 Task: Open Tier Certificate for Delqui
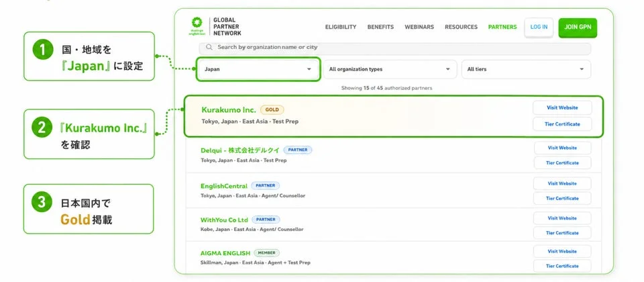pos(562,162)
